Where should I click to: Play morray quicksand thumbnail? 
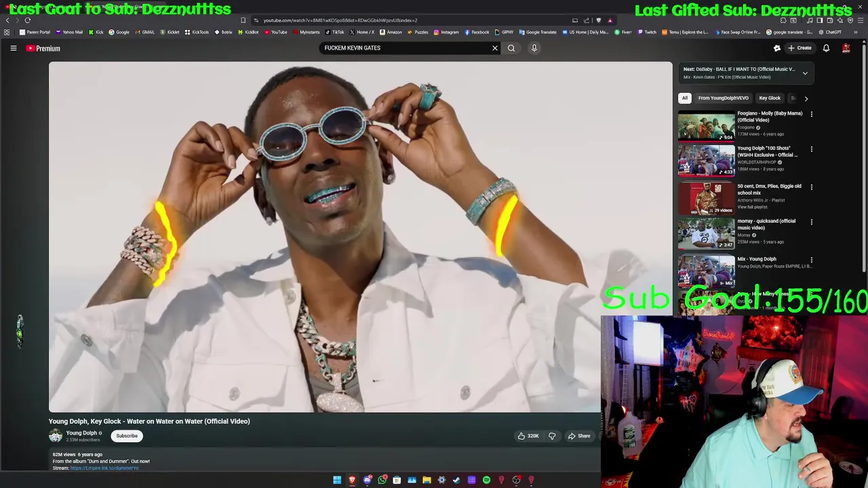[706, 234]
